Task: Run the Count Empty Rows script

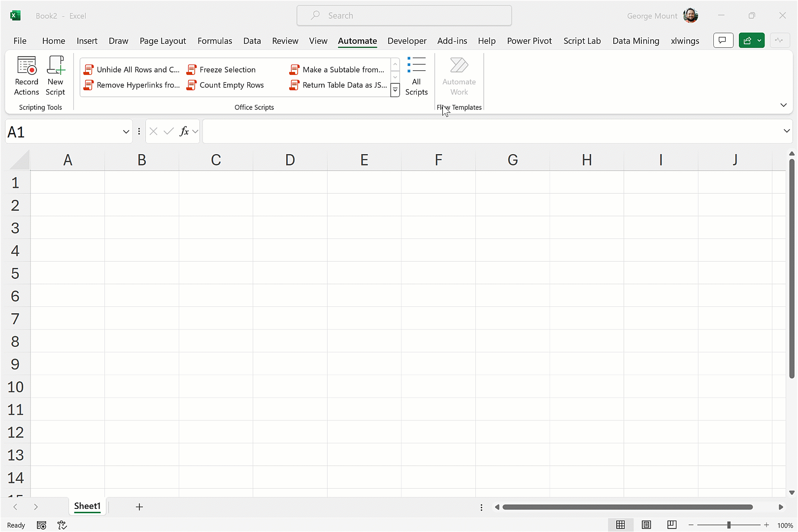Action: coord(231,85)
